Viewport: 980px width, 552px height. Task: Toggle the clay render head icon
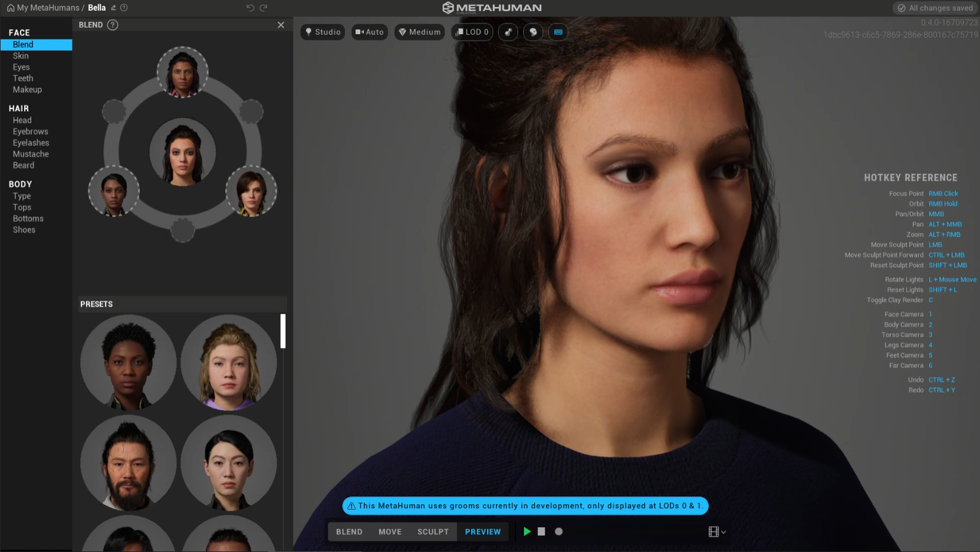tap(533, 32)
